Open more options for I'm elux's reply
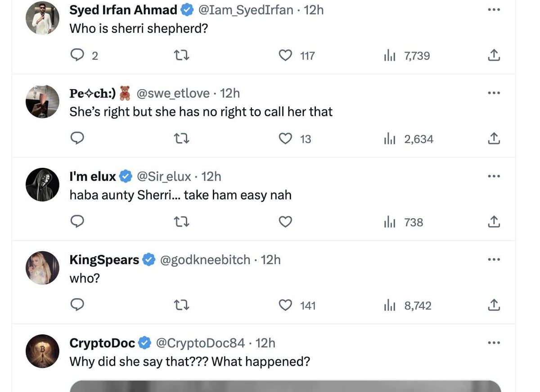The width and height of the screenshot is (540, 392). coord(494,176)
